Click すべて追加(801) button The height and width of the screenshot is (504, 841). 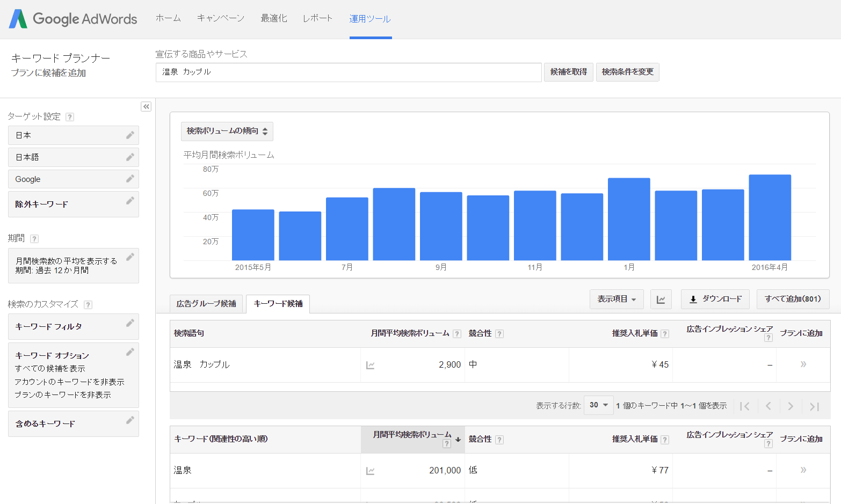pos(793,299)
